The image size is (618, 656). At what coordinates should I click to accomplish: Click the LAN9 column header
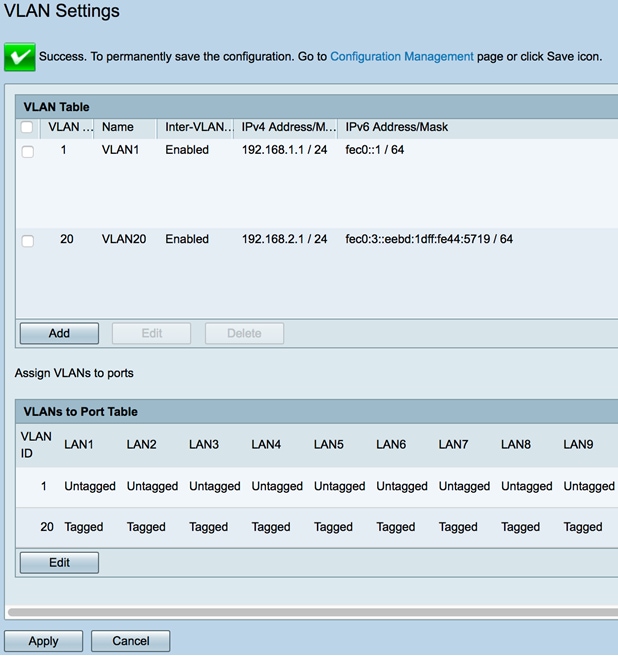(x=578, y=444)
